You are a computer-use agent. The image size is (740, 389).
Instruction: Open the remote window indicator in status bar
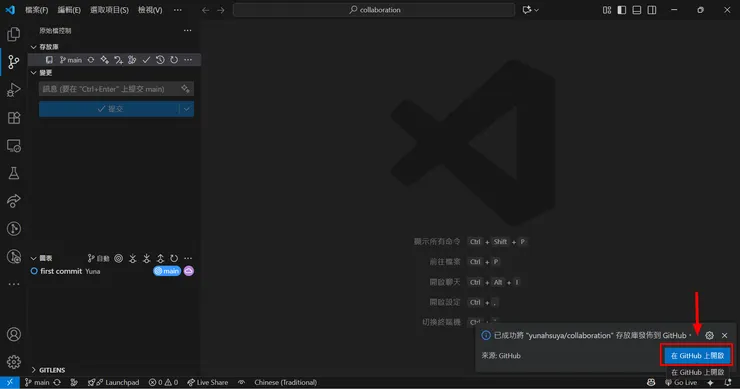point(9,382)
